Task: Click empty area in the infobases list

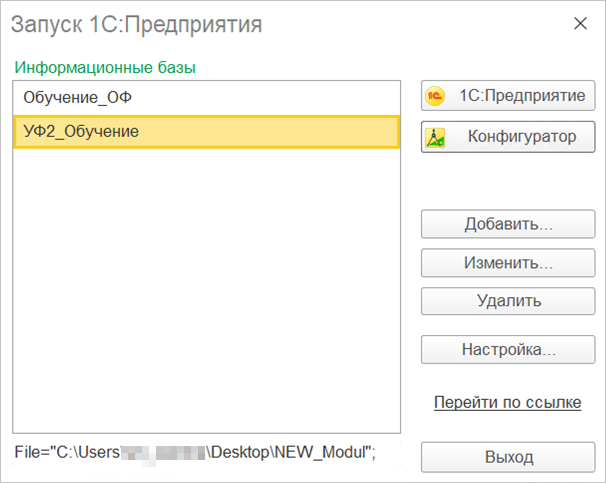Action: [x=200, y=300]
